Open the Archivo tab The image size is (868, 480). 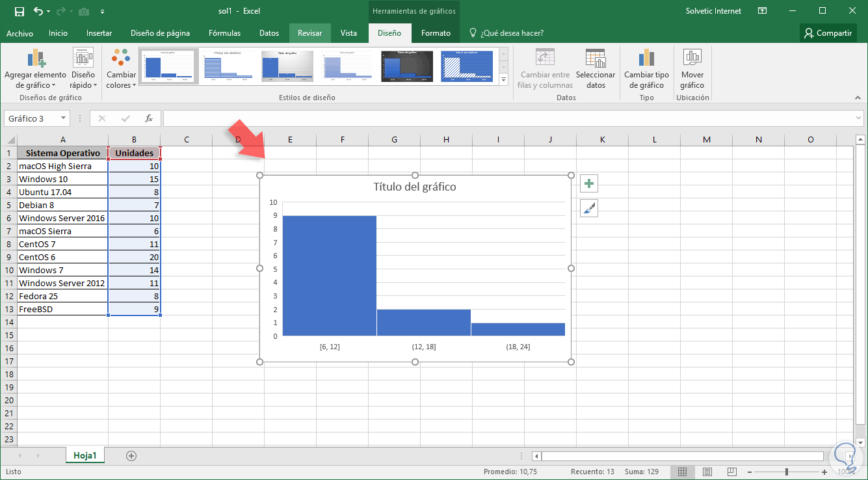pyautogui.click(x=20, y=33)
